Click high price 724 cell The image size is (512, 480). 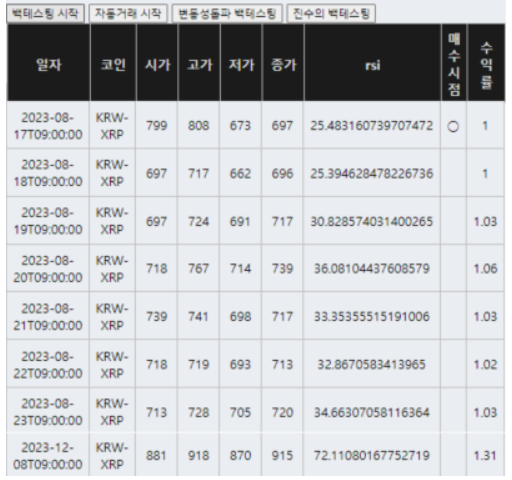(199, 221)
